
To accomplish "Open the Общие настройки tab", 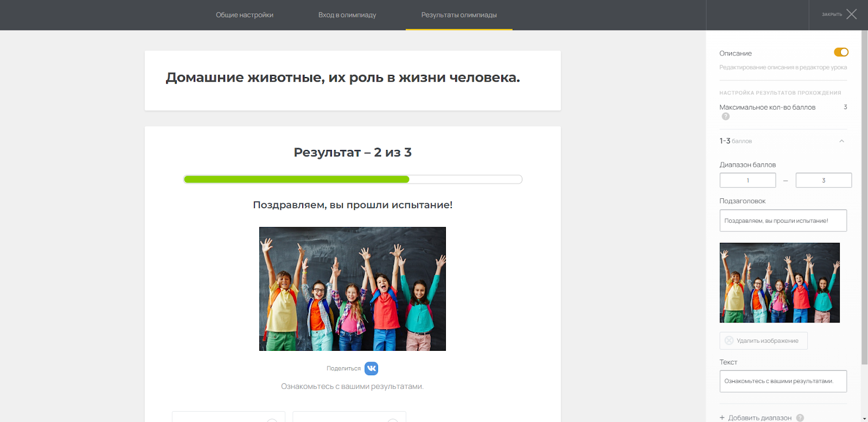I will point(245,15).
